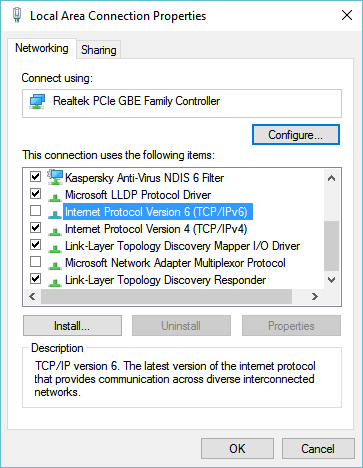Viewport: 363px width, 468px height.
Task: Click the list's scroll down arrow
Action: [331, 280]
